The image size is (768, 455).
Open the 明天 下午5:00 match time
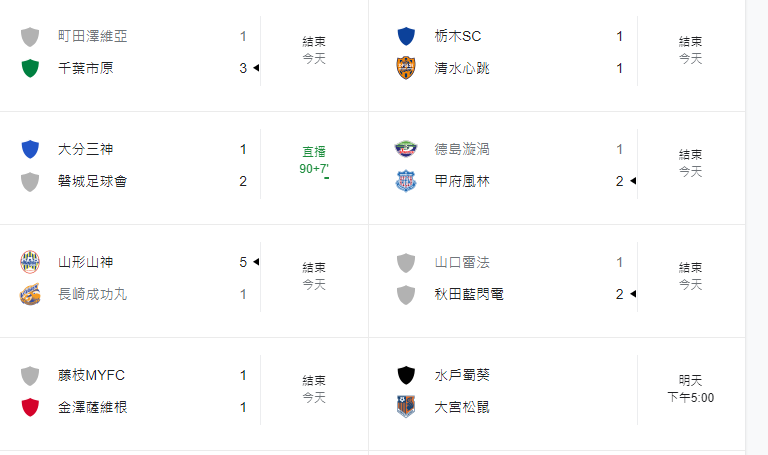click(691, 389)
